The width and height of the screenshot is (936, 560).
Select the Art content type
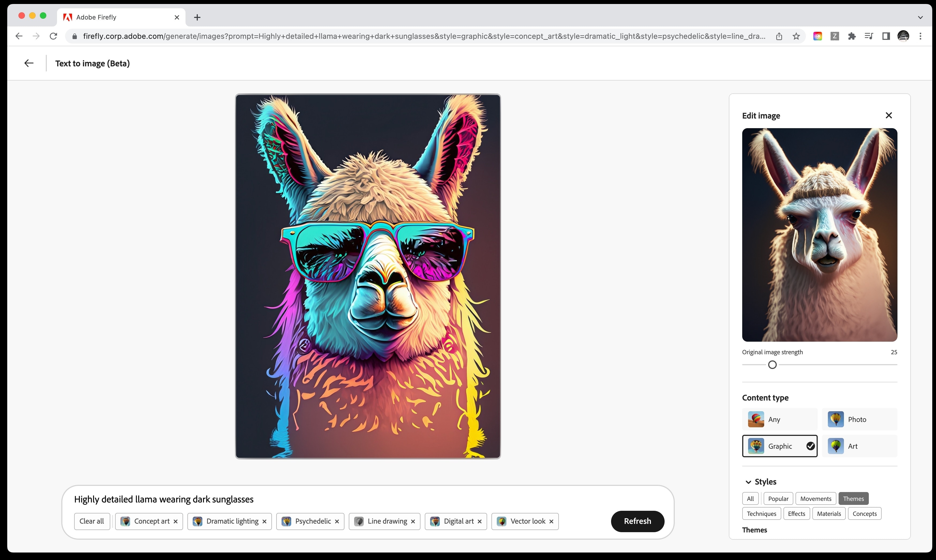tap(859, 446)
